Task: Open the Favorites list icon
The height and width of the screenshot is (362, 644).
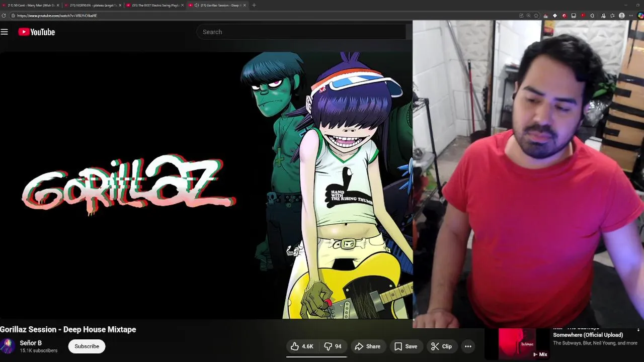Action: (x=612, y=16)
